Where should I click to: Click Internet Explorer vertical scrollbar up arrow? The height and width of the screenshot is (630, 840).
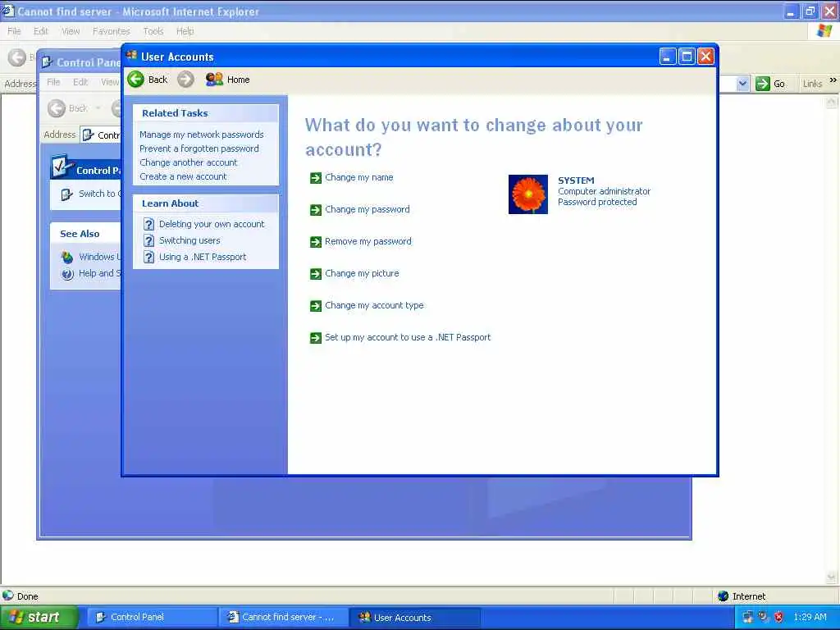tap(832, 101)
